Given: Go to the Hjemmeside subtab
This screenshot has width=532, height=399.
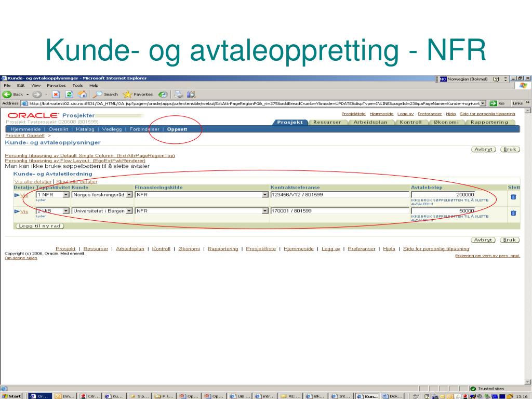Looking at the screenshot, I should [x=25, y=129].
